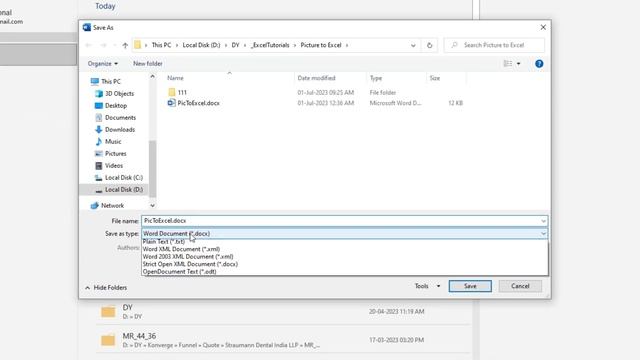Viewport: 640px width, 360px height.
Task: Select This PC in navigation tree
Action: pos(111,81)
